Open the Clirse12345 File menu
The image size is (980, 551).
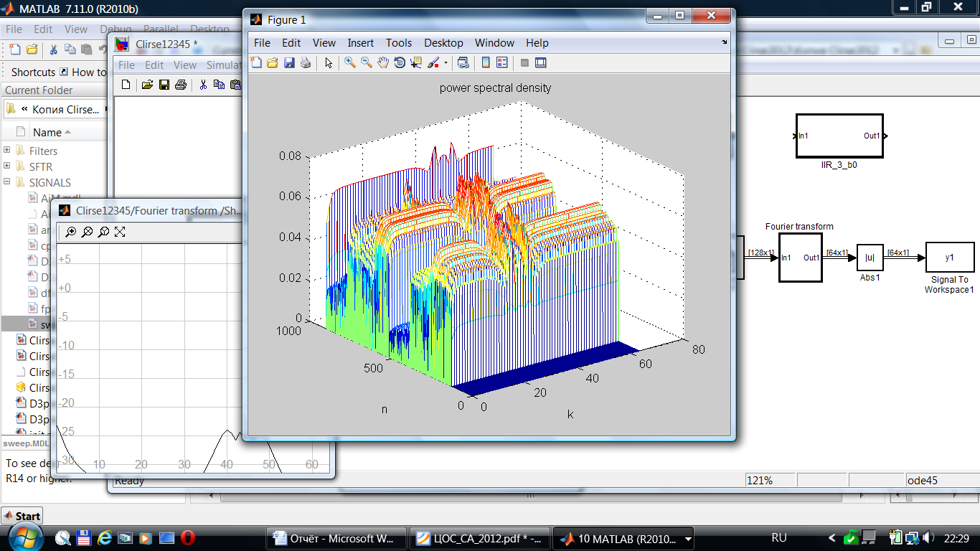click(x=126, y=65)
